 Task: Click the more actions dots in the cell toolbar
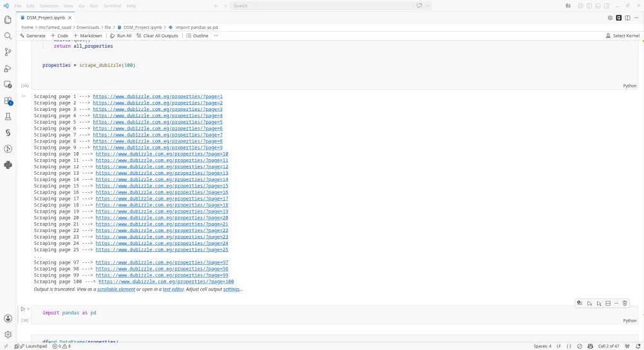click(616, 304)
